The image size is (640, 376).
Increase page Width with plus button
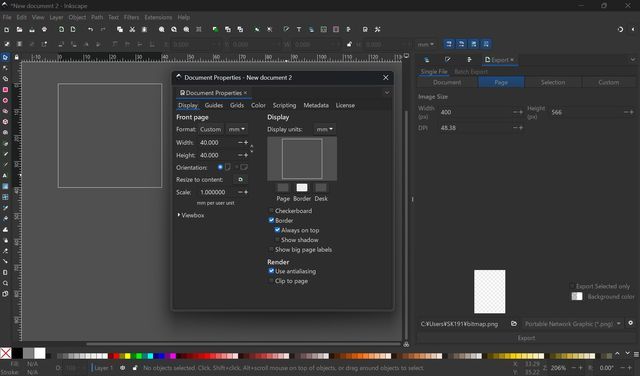pyautogui.click(x=246, y=142)
